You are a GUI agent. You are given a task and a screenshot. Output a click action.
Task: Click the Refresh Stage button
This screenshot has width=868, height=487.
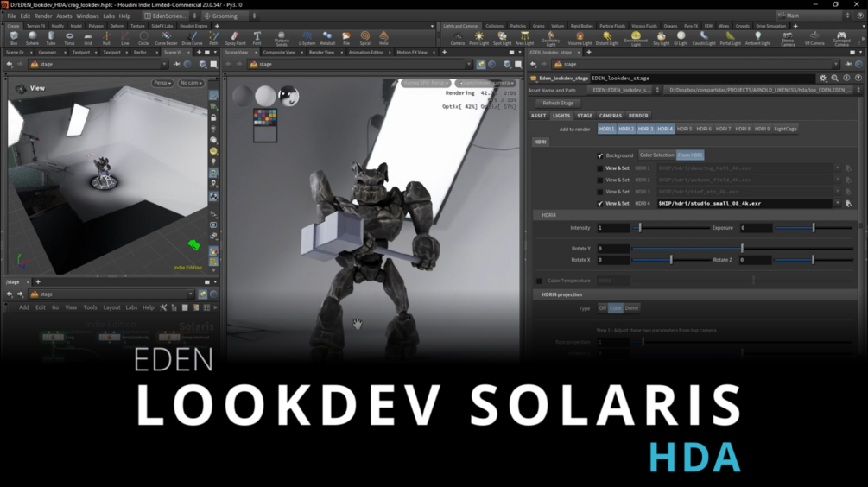(558, 103)
